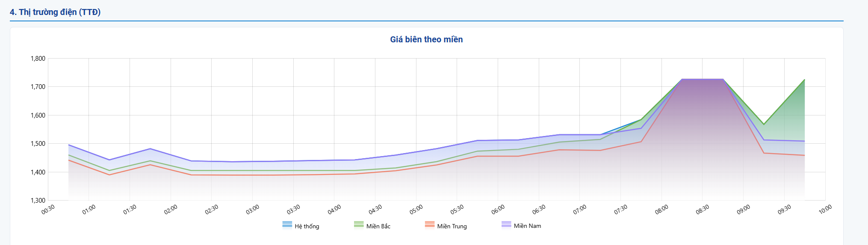The height and width of the screenshot is (245, 868).
Task: Click the 08:30 x-axis label
Action: pos(703,210)
